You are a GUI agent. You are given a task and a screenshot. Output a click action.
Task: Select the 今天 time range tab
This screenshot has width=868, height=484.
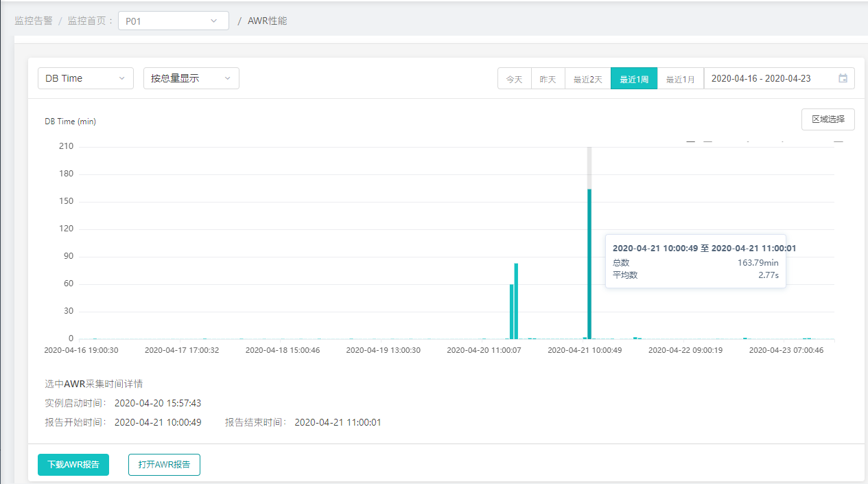pos(514,79)
